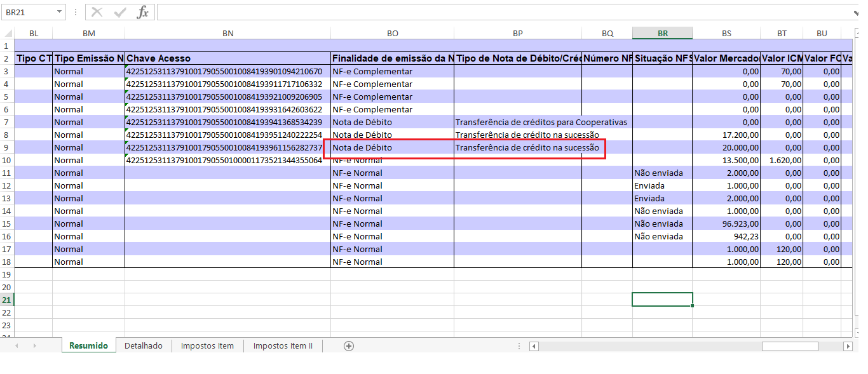Click access key ending 1240222254

227,135
